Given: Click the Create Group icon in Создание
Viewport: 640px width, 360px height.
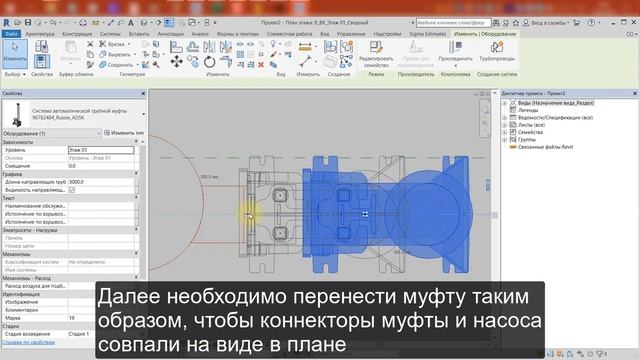Looking at the screenshot, I should point(347,47).
